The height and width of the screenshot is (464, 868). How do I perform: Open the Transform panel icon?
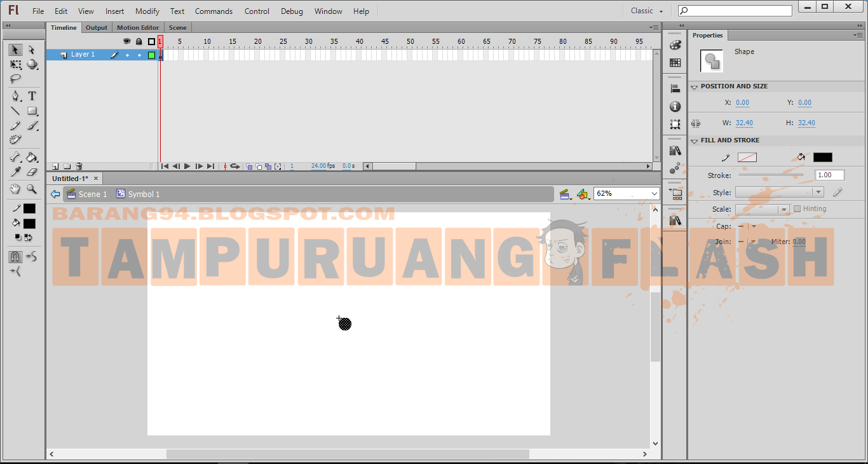click(x=675, y=125)
